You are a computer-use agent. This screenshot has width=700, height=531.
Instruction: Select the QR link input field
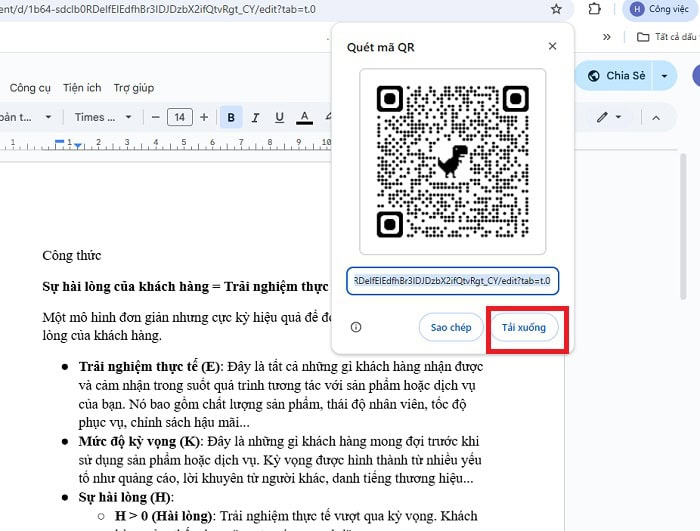click(452, 281)
